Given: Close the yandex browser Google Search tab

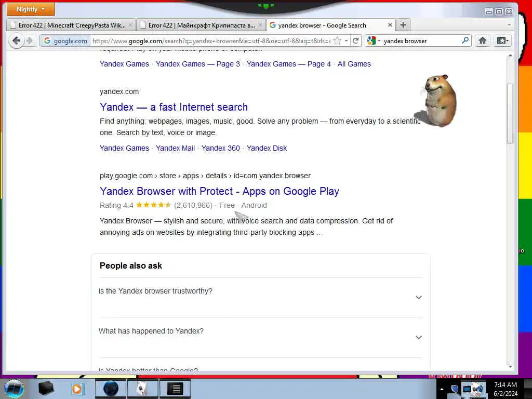Looking at the screenshot, I should (x=390, y=25).
